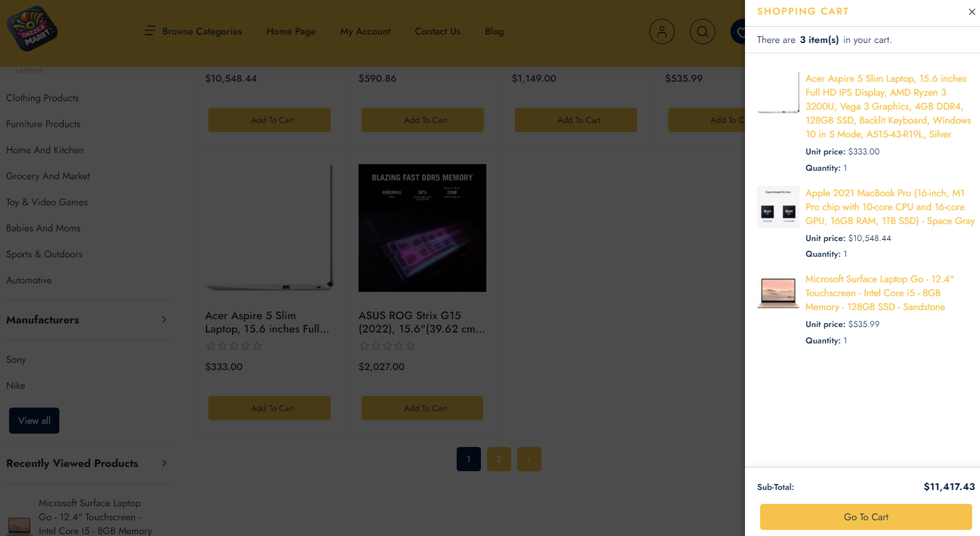Screen dimensions: 980x536
Task: Click the Dazzle Mart logo
Action: 32,28
